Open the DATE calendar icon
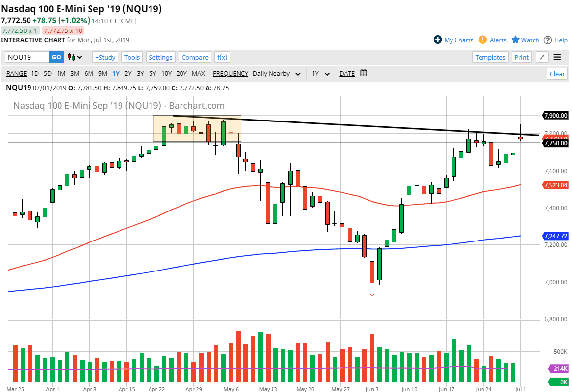This screenshot has width=572, height=392. point(363,73)
